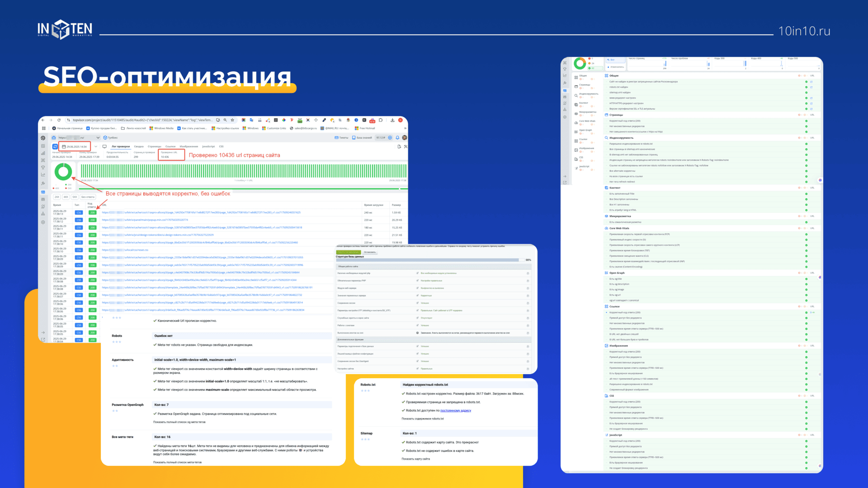Image resolution: width=868 pixels, height=488 pixels.
Task: Click Показать карту сайта link
Action: point(415,459)
